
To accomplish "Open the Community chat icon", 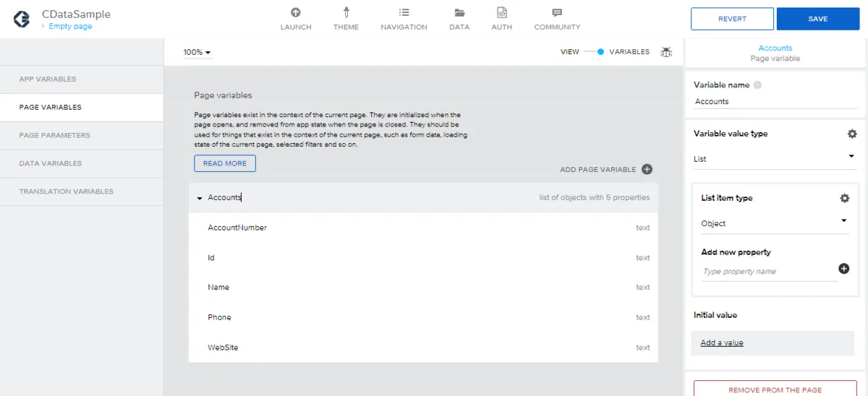I will click(x=557, y=13).
